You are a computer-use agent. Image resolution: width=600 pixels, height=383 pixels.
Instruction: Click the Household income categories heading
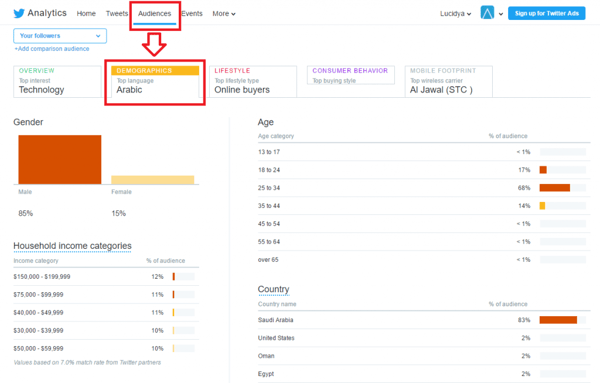pos(72,246)
